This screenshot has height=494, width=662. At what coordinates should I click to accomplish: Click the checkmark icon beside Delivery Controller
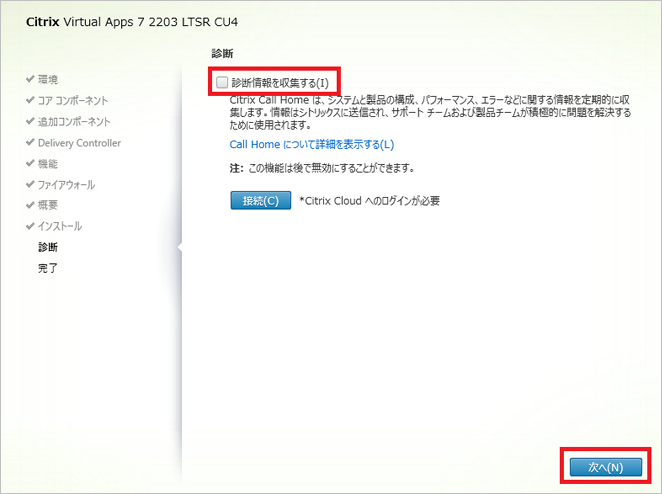(30, 142)
